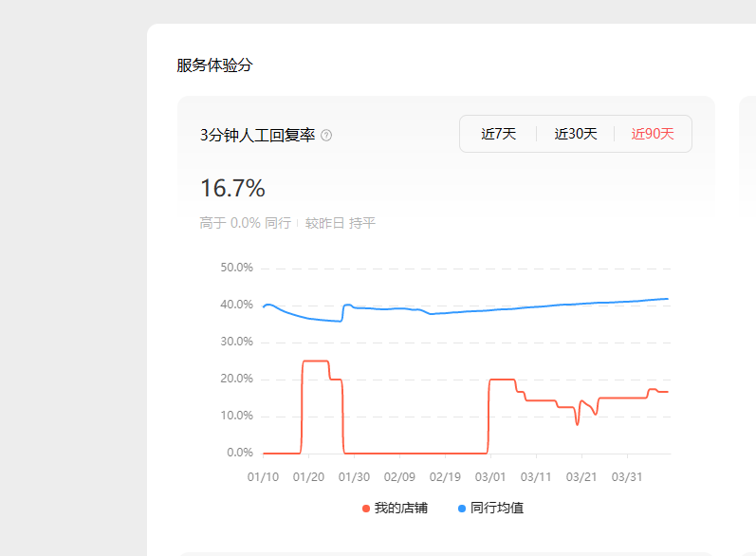Viewport: 756px width, 556px height.
Task: Click the 03/21 date axis label
Action: (x=581, y=477)
